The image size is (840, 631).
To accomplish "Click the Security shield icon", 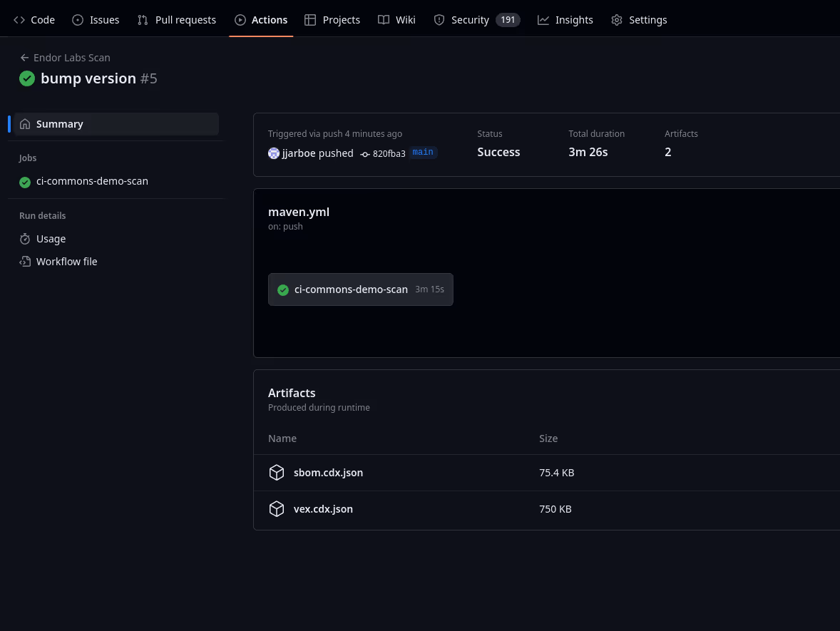I will [439, 20].
